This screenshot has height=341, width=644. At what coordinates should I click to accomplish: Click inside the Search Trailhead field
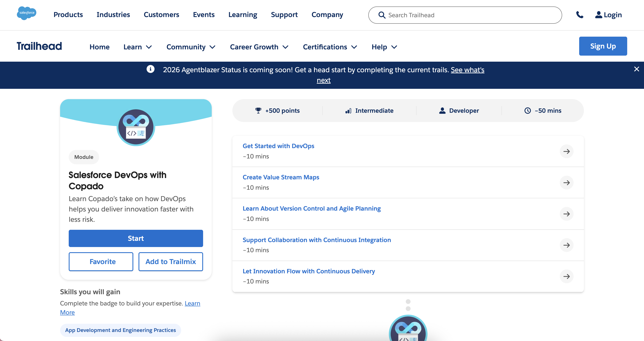click(x=450, y=15)
